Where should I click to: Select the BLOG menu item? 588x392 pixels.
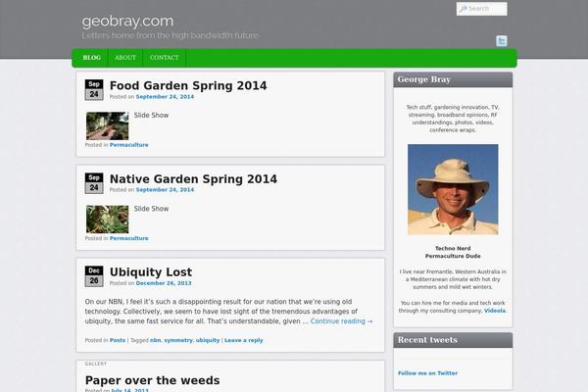(91, 58)
